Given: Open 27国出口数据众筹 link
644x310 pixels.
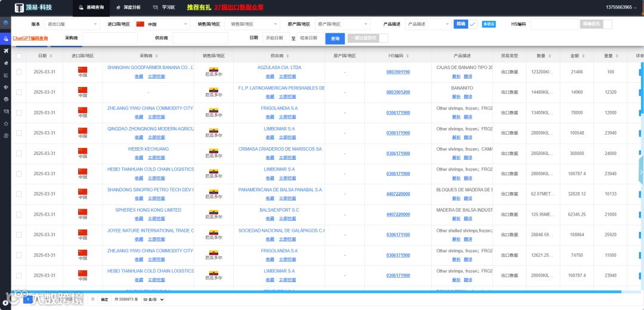Looking at the screenshot, I should click(239, 7).
